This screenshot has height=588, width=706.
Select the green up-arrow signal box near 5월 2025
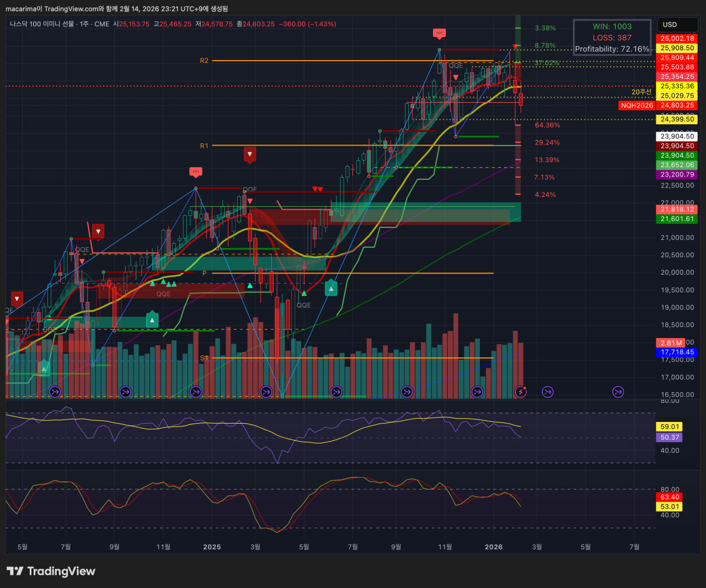coord(331,288)
